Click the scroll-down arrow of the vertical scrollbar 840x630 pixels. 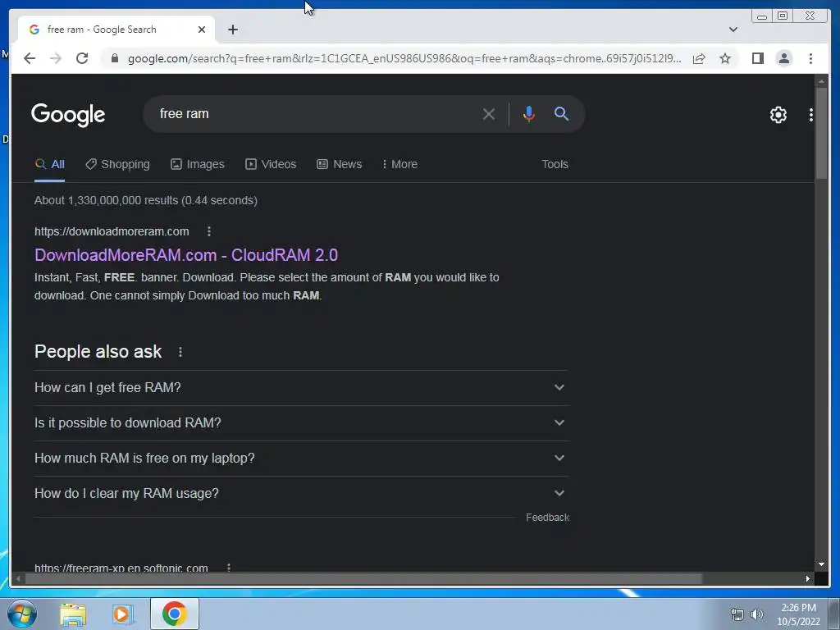pos(821,564)
